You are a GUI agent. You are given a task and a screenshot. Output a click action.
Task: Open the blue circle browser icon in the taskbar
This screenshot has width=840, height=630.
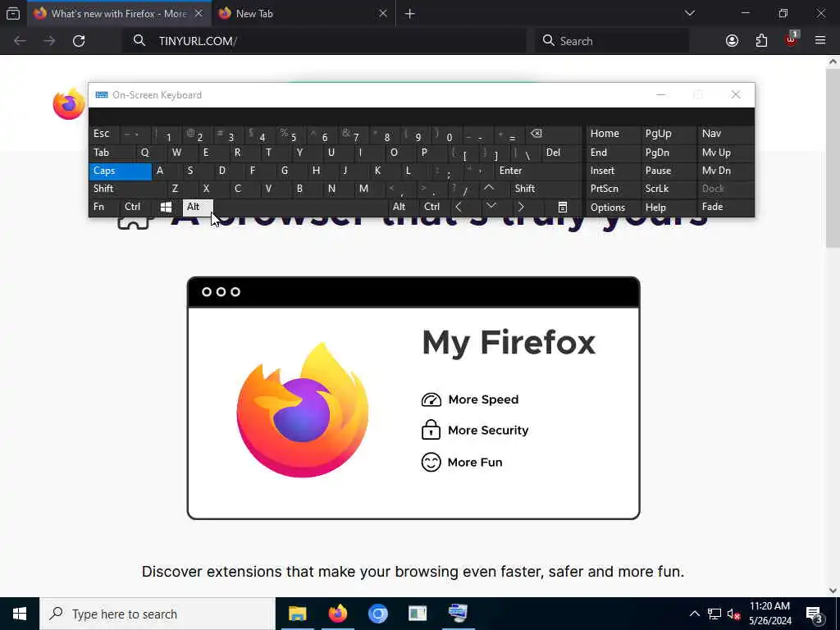(x=377, y=614)
